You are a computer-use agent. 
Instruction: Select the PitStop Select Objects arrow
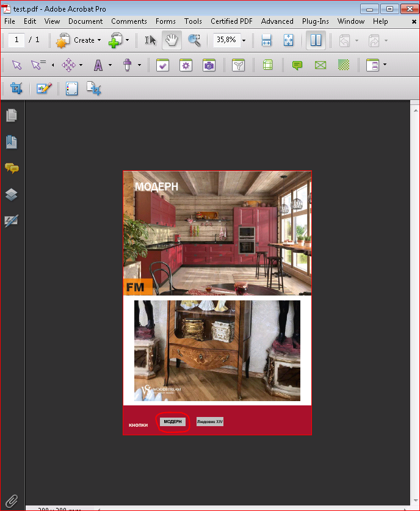[x=16, y=65]
